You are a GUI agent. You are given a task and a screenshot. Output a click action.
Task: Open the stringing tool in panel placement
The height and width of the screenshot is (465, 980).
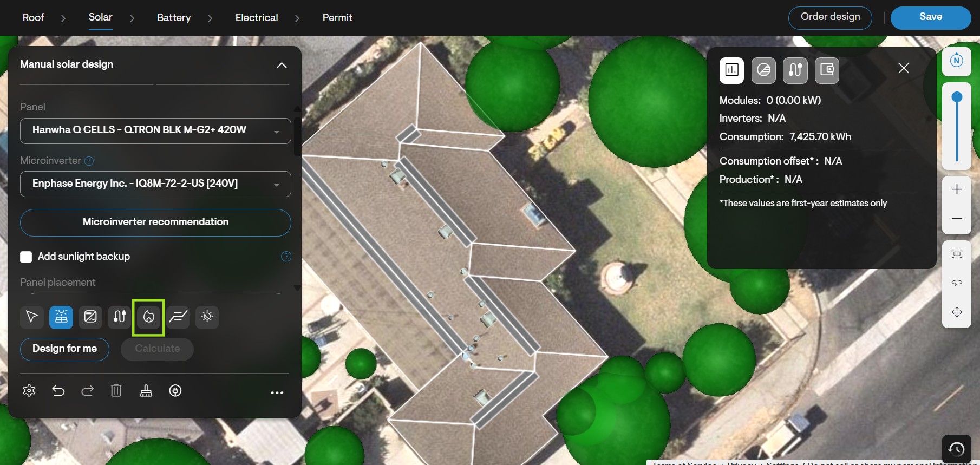point(120,317)
